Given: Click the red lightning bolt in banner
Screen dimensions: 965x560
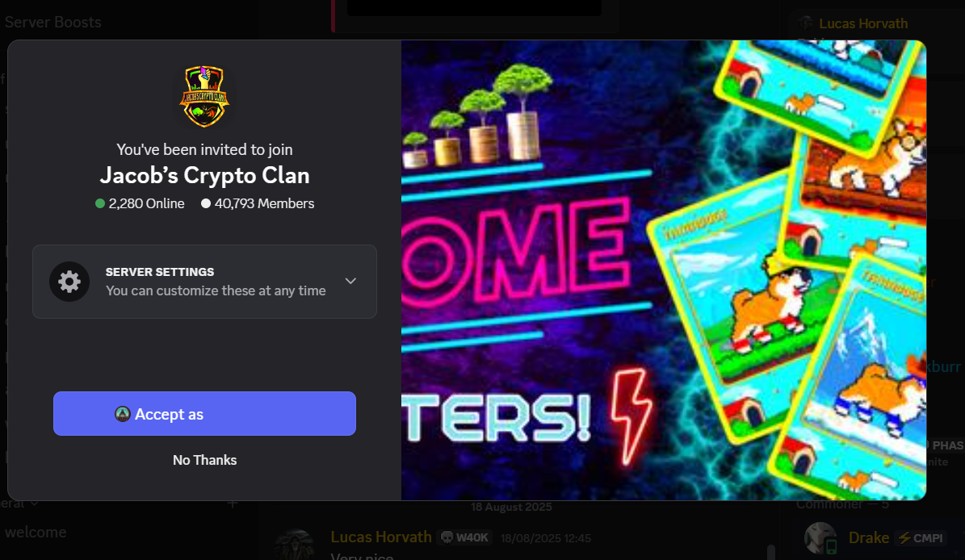Looking at the screenshot, I should click(631, 415).
